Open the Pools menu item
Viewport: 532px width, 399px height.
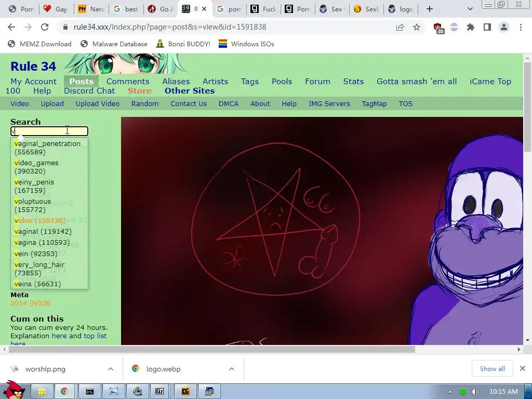282,82
